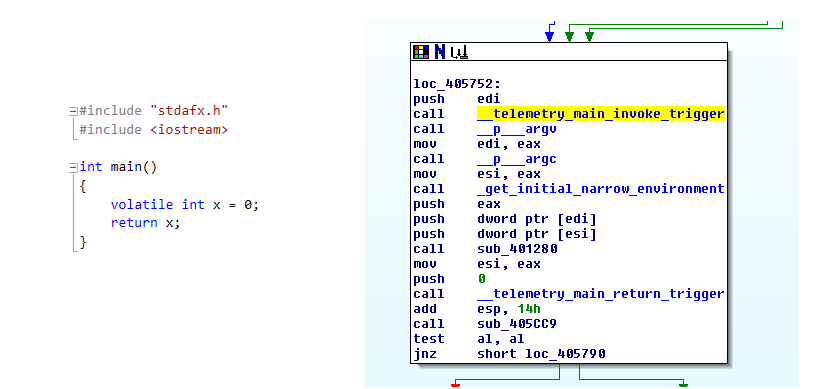The image size is (822, 389).
Task: Collapse the #include region outline toggle
Action: point(73,111)
